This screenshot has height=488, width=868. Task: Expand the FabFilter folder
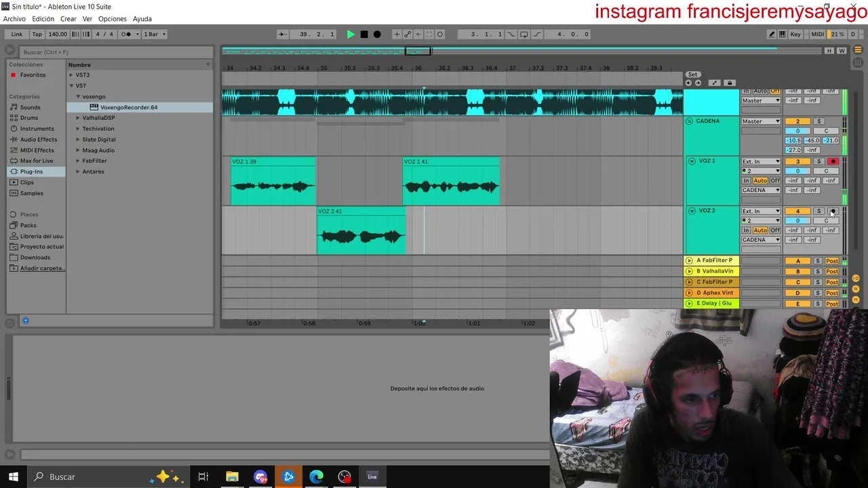[78, 161]
